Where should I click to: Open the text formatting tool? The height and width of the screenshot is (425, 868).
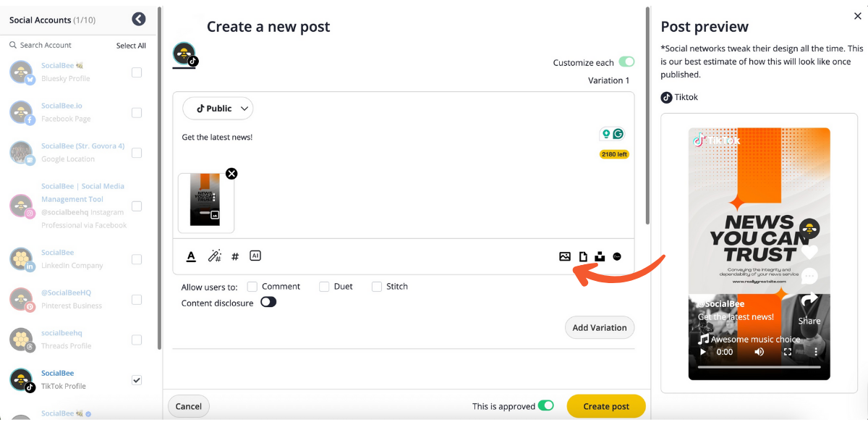[191, 256]
